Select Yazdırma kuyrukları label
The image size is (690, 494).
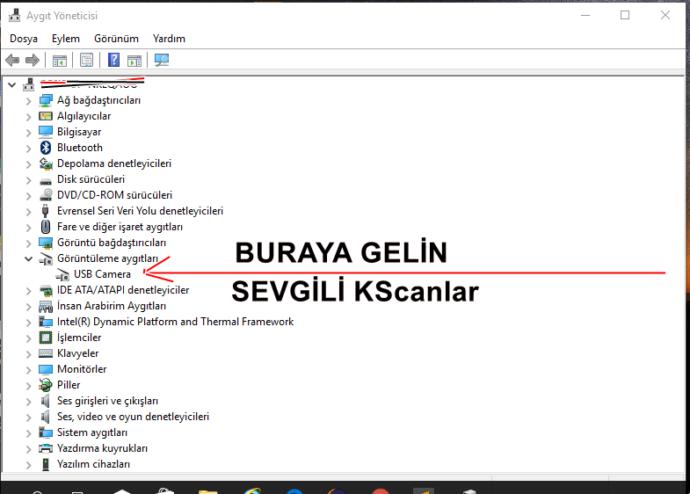click(102, 448)
